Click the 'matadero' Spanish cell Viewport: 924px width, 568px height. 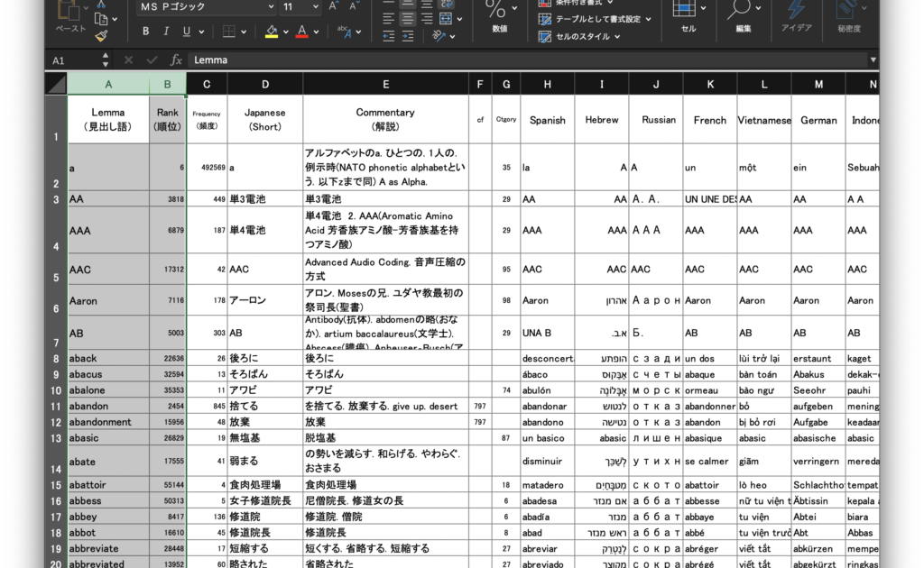(548, 485)
